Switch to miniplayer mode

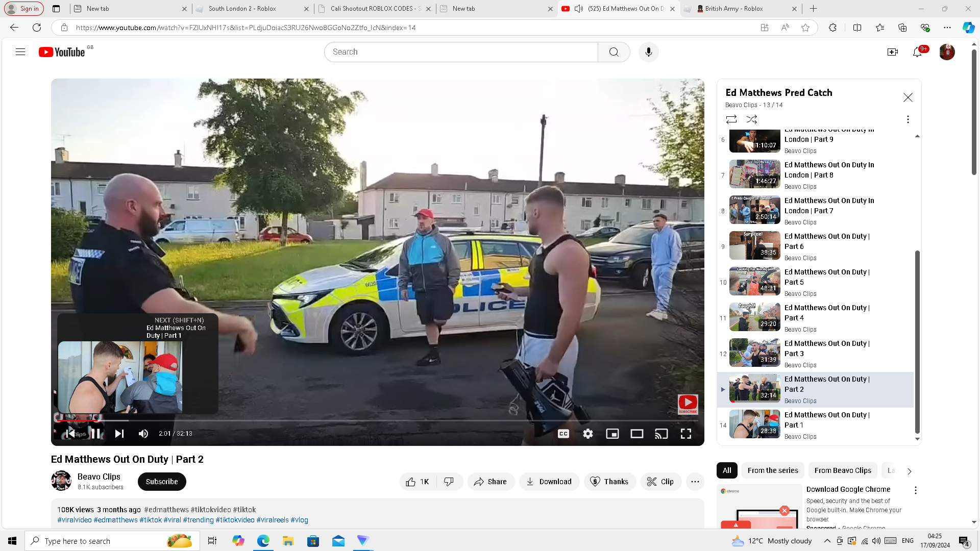[612, 434]
